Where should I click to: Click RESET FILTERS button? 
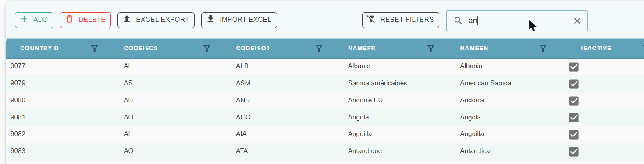[401, 20]
